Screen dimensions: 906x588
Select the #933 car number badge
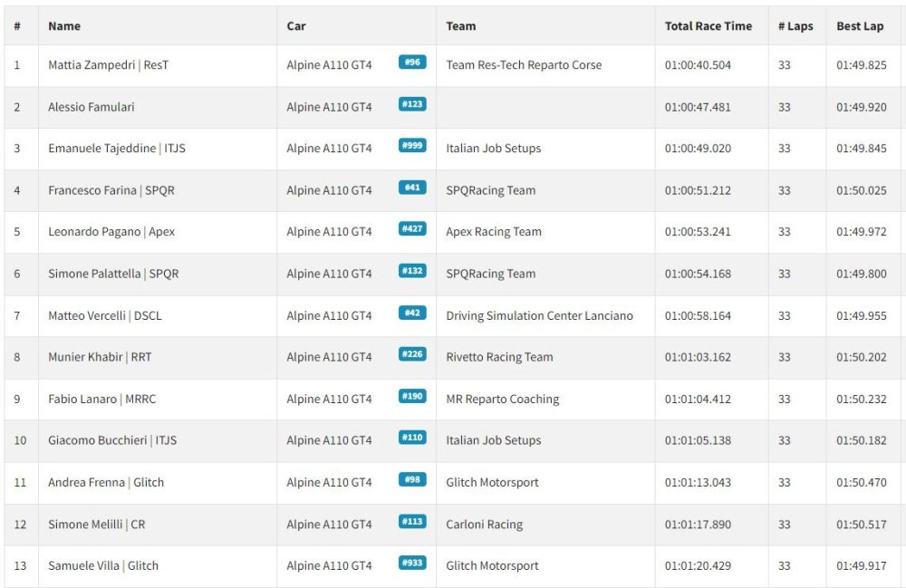pyautogui.click(x=412, y=563)
